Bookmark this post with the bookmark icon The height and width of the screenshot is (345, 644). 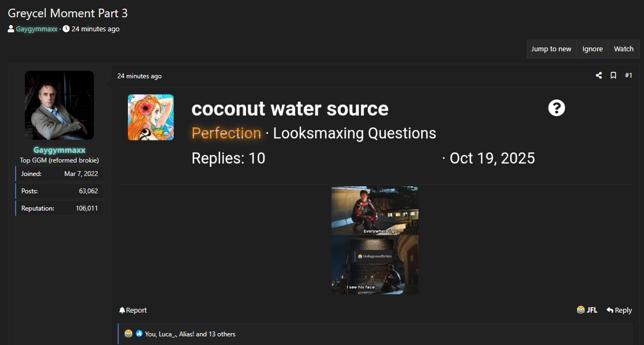coord(613,76)
